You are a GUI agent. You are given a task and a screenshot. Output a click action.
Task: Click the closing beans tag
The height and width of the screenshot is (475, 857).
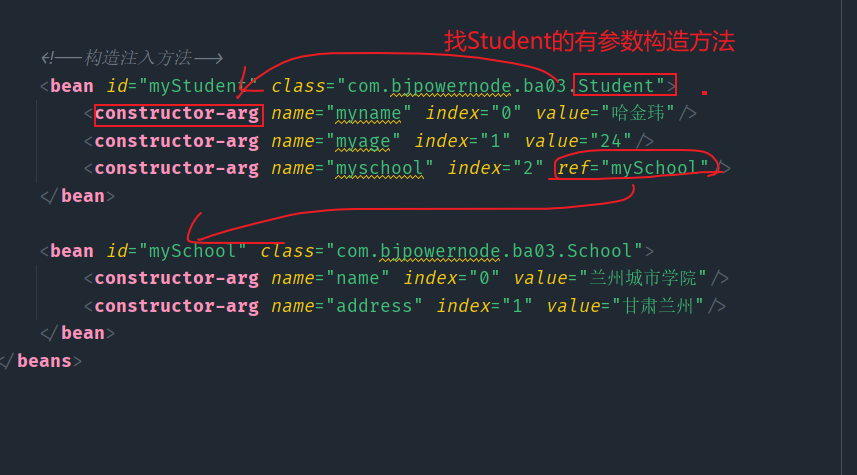coord(42,361)
